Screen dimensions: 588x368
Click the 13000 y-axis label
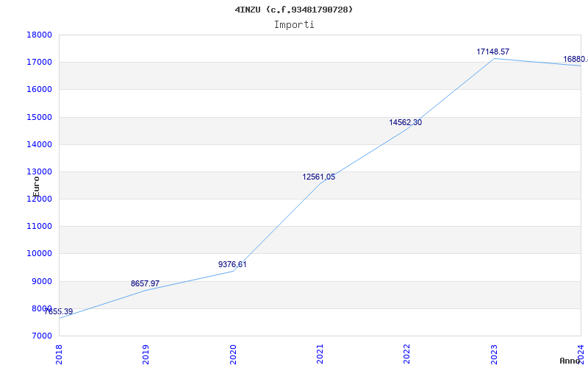coord(39,172)
